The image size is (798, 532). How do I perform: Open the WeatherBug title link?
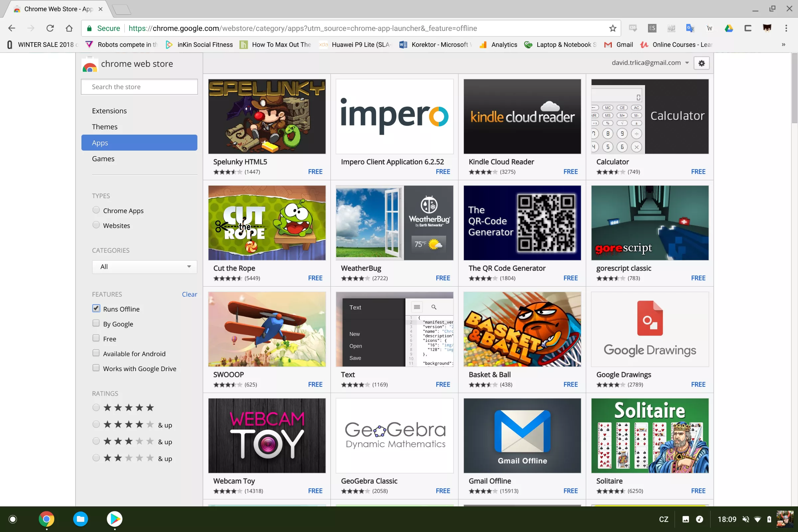coord(361,268)
